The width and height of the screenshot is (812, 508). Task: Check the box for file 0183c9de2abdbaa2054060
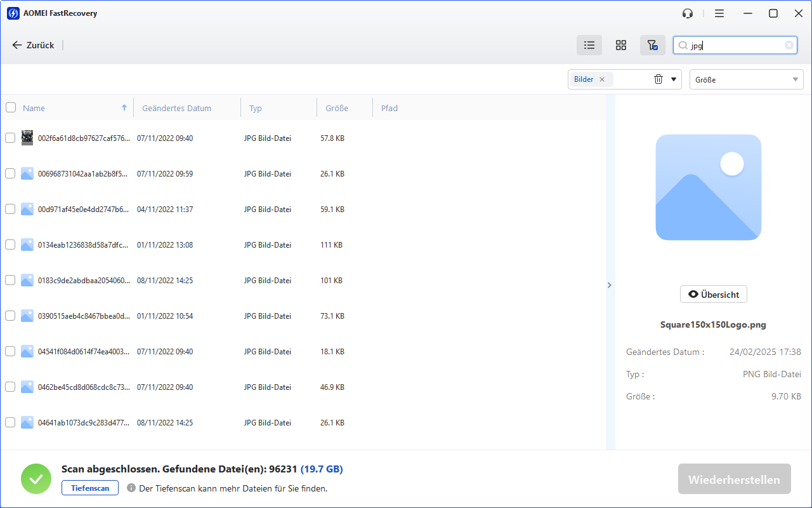[10, 280]
